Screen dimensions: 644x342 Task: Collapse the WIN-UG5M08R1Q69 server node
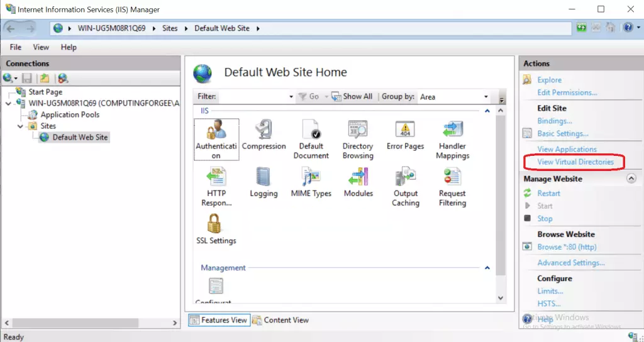point(9,104)
